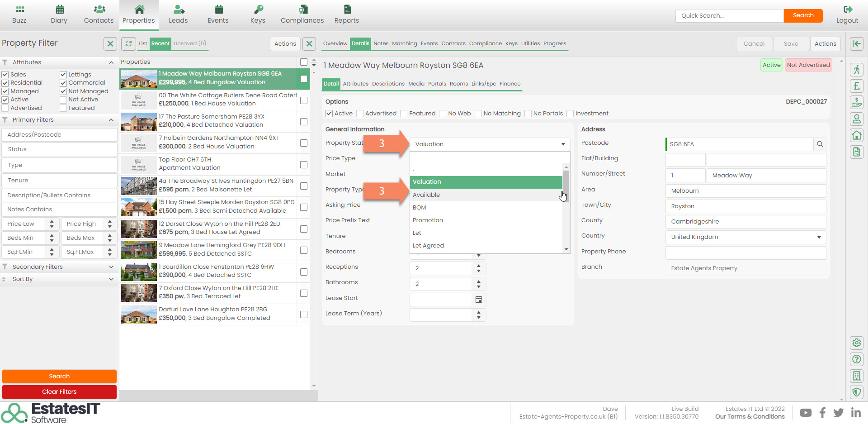Click the Address/Postcode filter field
Viewport: 868px width, 424px height.
pyautogui.click(x=59, y=135)
